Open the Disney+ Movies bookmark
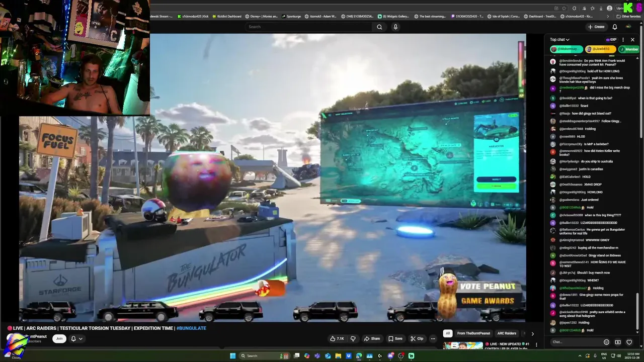 click(x=261, y=16)
